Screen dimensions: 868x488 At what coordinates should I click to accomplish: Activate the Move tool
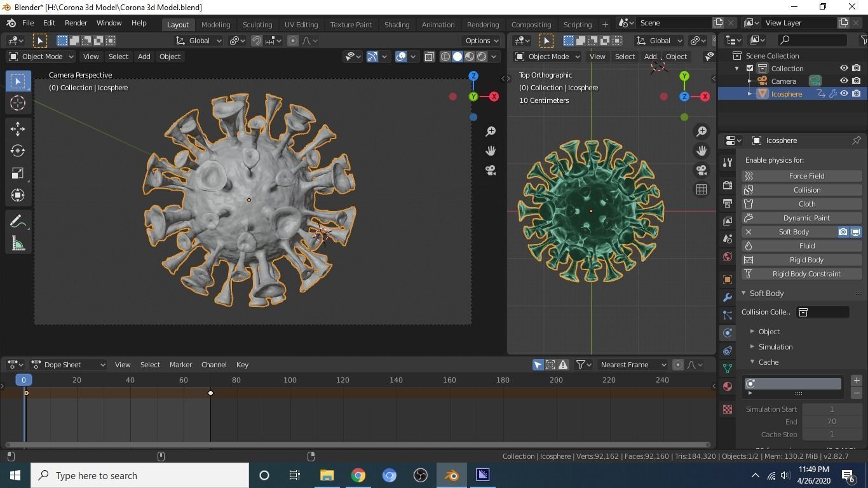pyautogui.click(x=18, y=128)
